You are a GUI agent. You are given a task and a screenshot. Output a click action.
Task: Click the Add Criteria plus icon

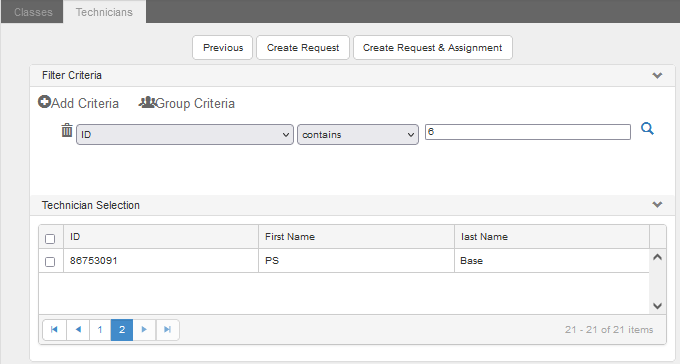(x=44, y=102)
